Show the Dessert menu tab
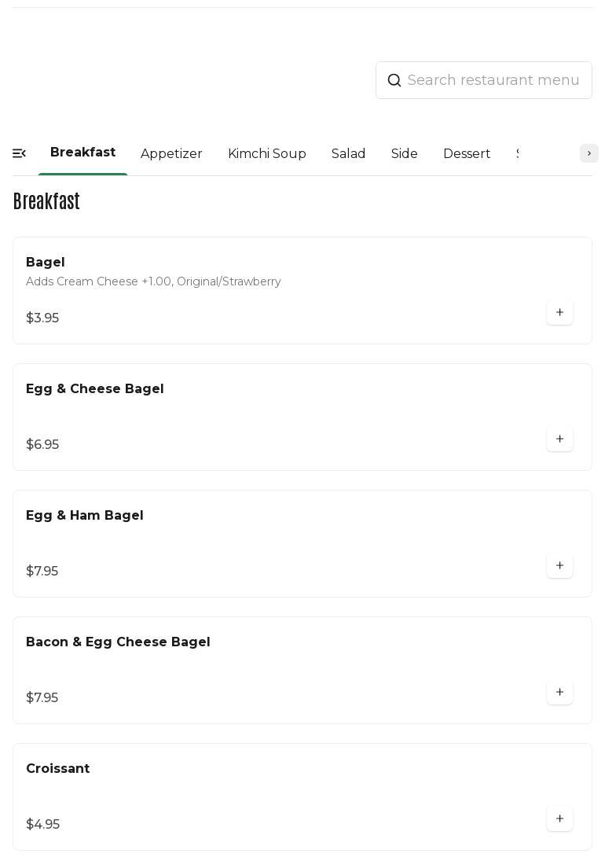This screenshot has height=868, width=605. (x=467, y=154)
